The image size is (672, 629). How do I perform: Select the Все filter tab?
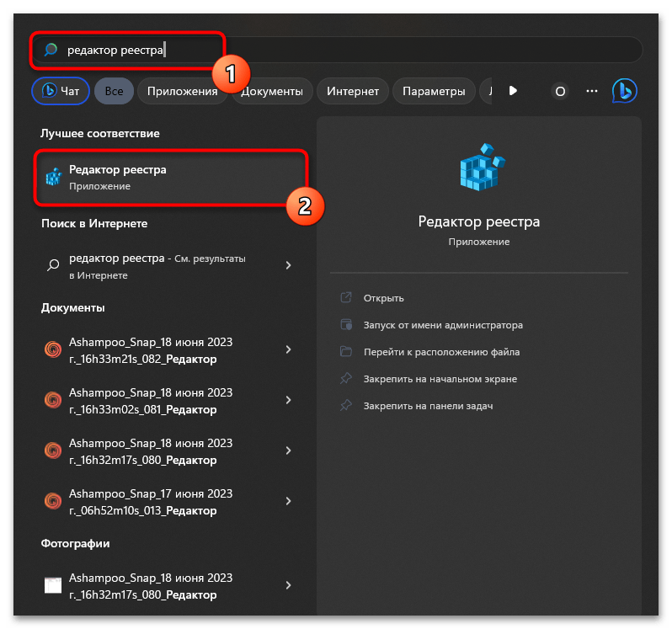coord(114,91)
